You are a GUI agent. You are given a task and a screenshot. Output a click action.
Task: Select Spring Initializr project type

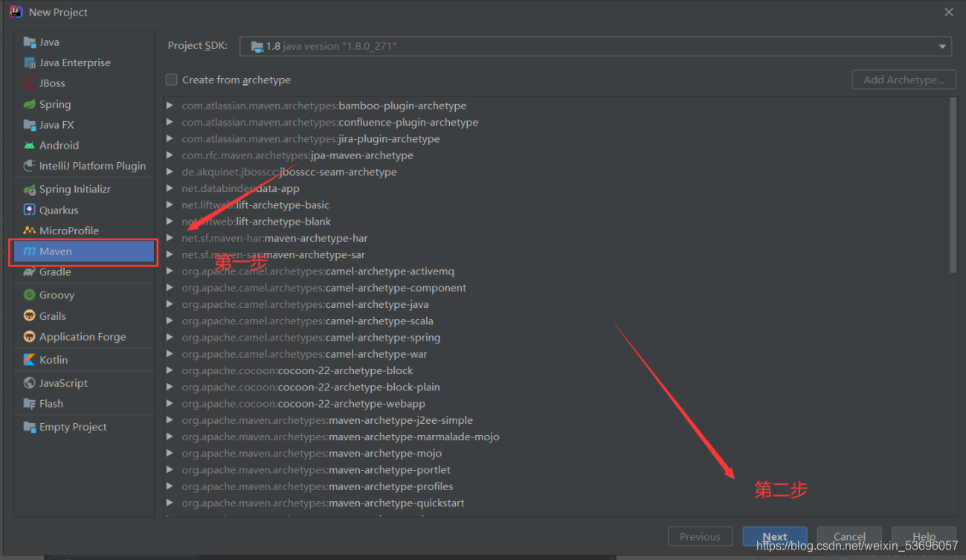coord(83,190)
